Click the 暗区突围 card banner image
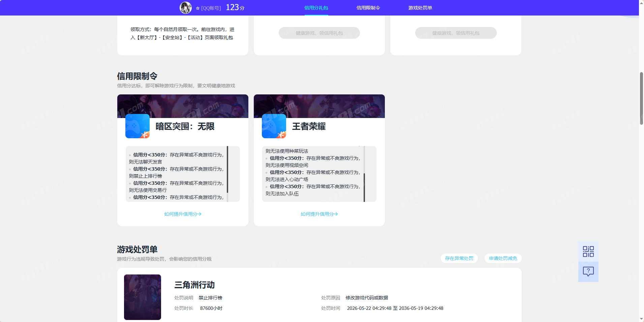Image resolution: width=644 pixels, height=322 pixels. coord(183,106)
